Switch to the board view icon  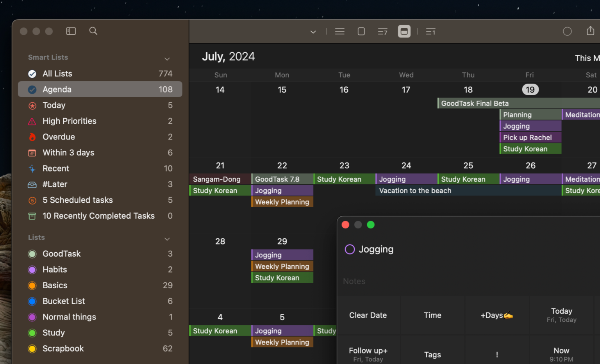click(x=361, y=31)
